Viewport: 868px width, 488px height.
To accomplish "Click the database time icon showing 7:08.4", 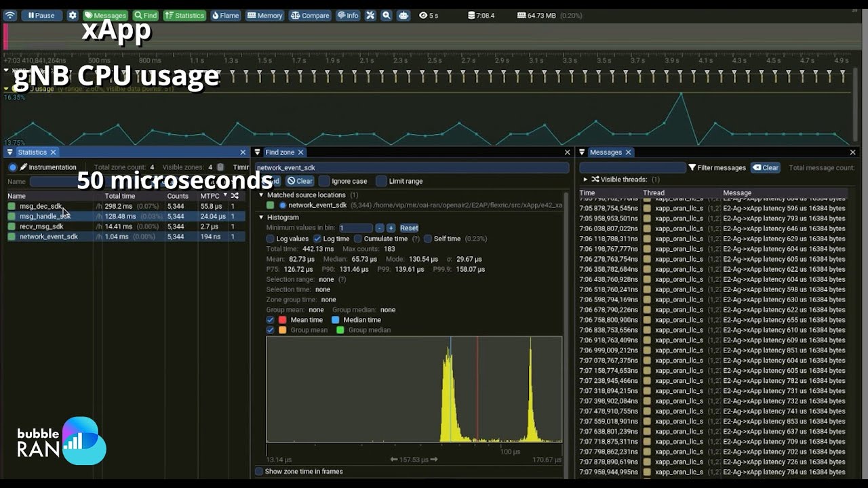I will click(x=473, y=16).
